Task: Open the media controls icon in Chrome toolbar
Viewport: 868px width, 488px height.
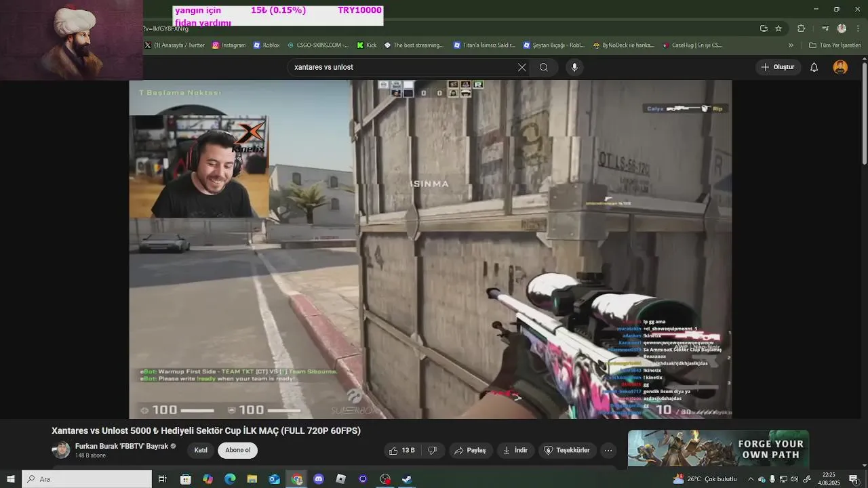Action: pyautogui.click(x=825, y=28)
